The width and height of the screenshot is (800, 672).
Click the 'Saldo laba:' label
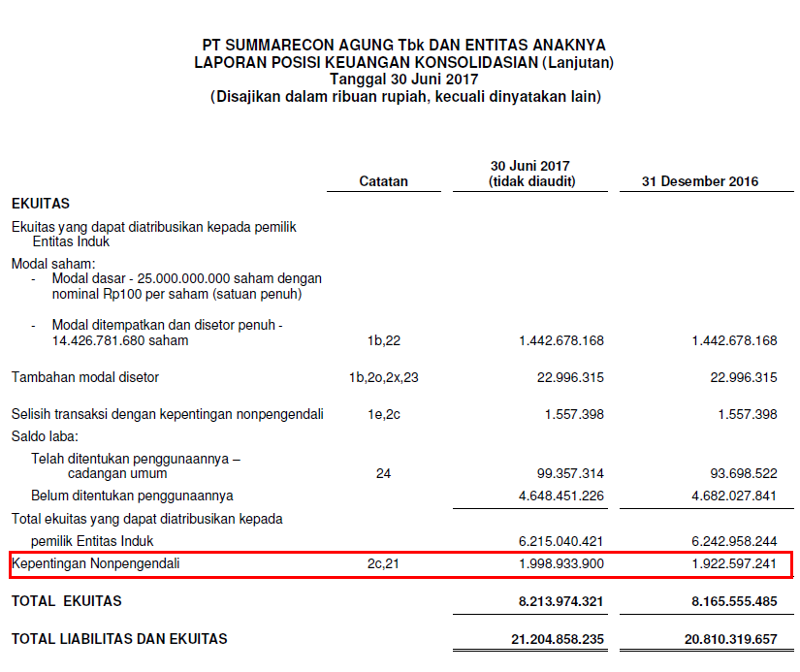(45, 436)
